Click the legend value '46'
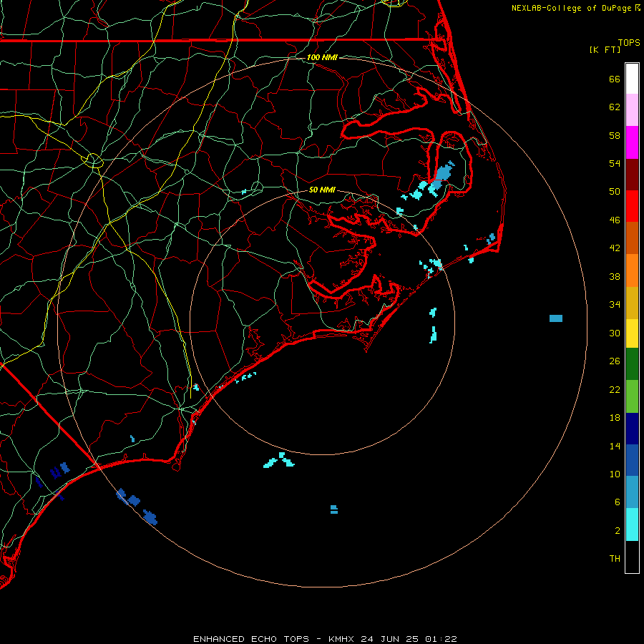 pyautogui.click(x=615, y=220)
